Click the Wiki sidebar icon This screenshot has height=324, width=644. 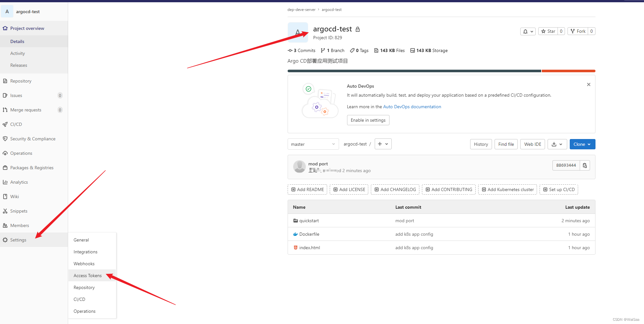tap(5, 197)
